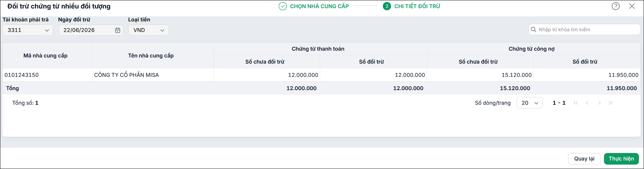Click the Quay lại button
This screenshot has height=169, width=644.
click(x=584, y=159)
